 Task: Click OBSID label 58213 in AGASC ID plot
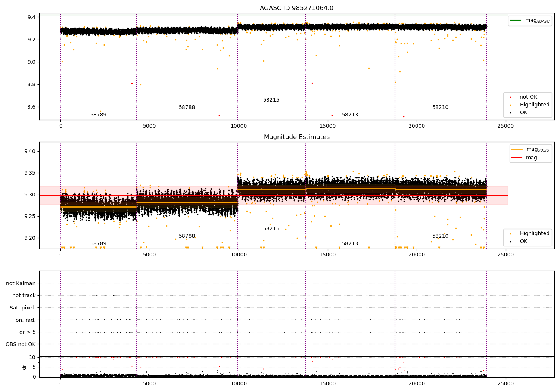coord(350,115)
